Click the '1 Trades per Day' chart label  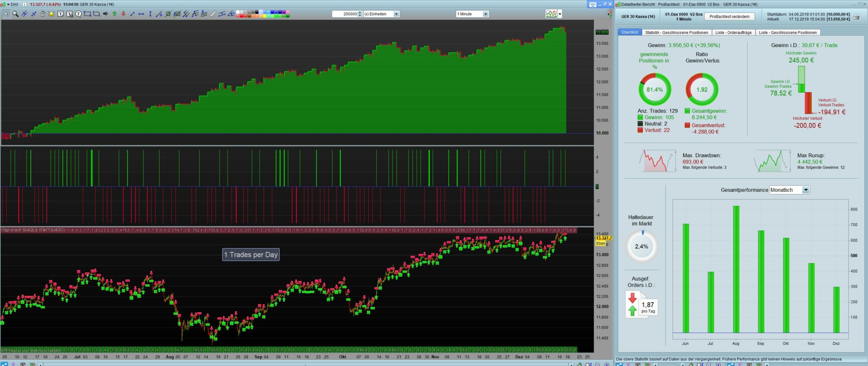[x=251, y=255]
